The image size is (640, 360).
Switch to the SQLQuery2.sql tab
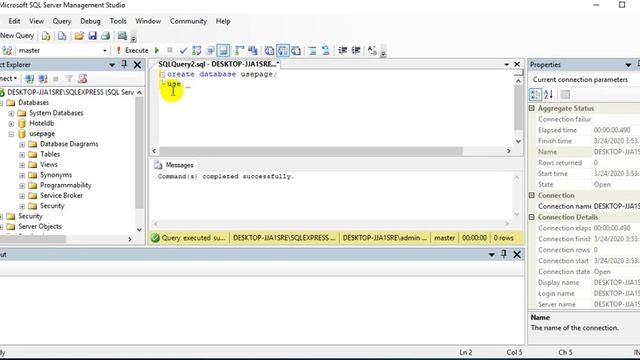218,64
